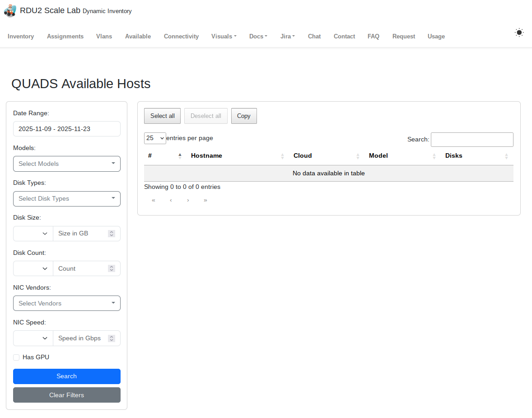Open the Jira dropdown menu
The width and height of the screenshot is (532, 418).
pyautogui.click(x=287, y=37)
